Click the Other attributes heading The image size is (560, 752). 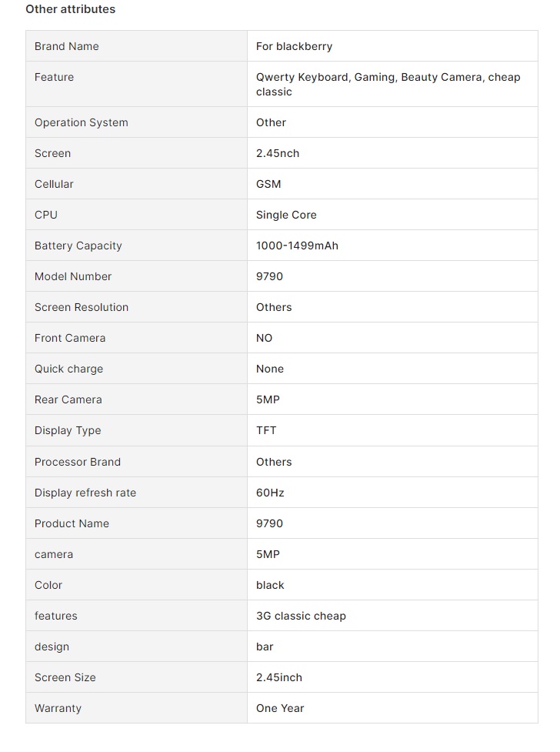(x=71, y=9)
